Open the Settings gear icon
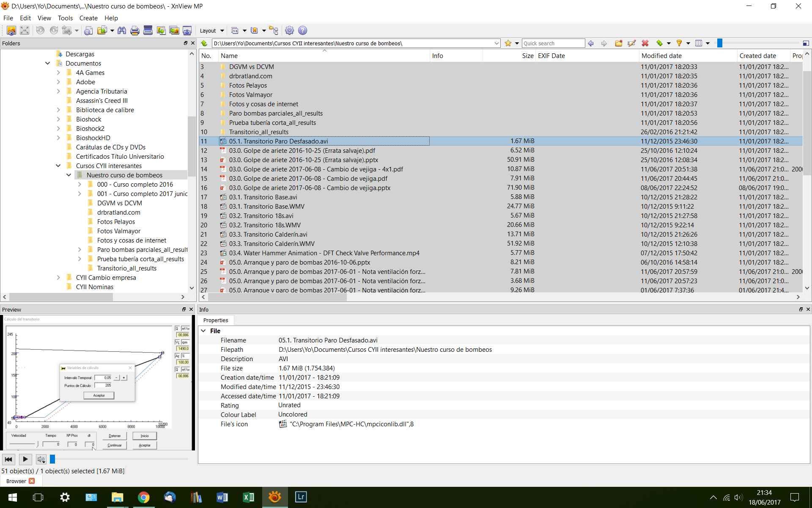Screen dimensions: 812x508 point(289,30)
